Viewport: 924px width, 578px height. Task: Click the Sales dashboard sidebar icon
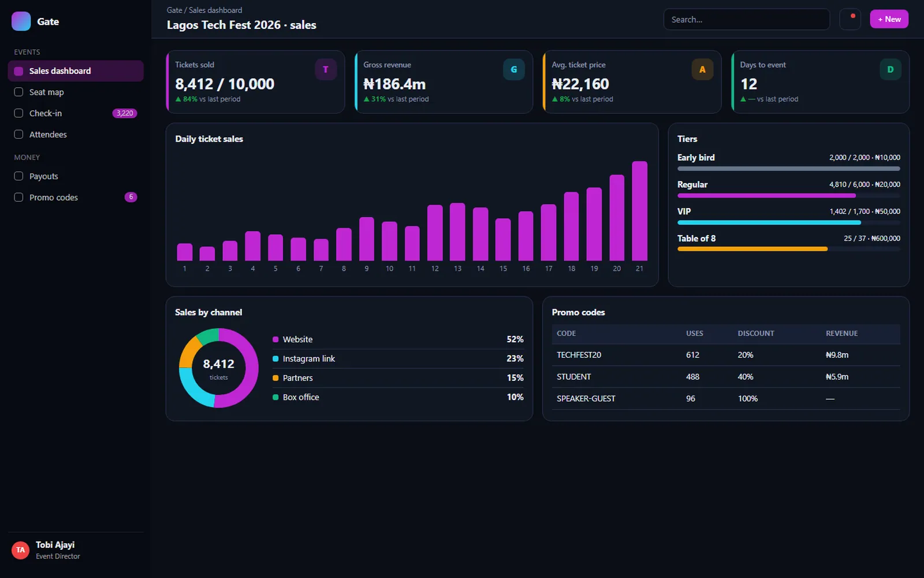18,71
